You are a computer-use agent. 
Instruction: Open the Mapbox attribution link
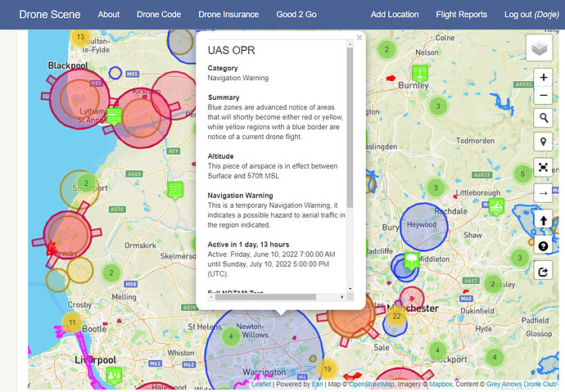pos(441,384)
